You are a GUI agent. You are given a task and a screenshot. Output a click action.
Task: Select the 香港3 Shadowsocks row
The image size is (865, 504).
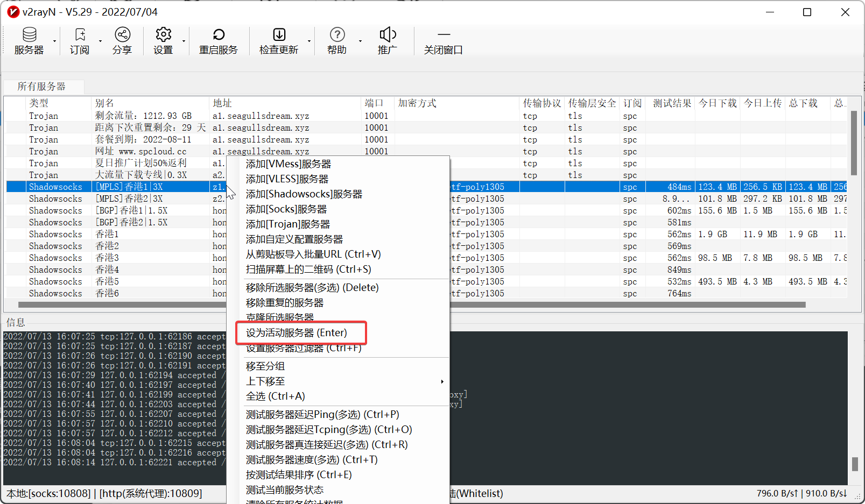pyautogui.click(x=426, y=258)
